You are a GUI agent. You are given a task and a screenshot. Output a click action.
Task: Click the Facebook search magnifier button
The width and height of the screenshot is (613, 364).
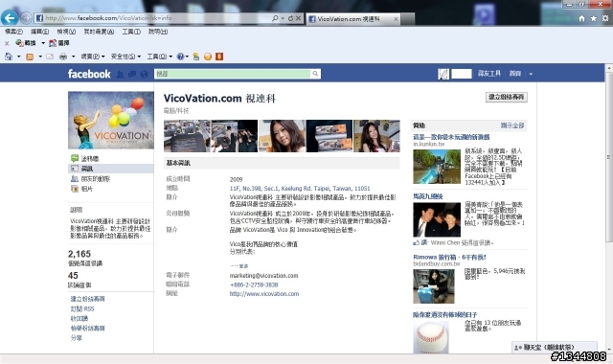(x=315, y=74)
